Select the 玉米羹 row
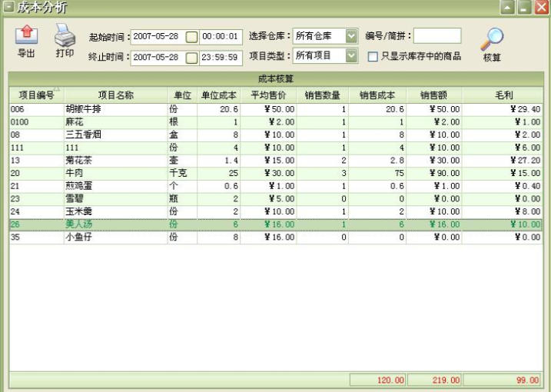Image resolution: width=551 pixels, height=392 pixels. tap(275, 211)
